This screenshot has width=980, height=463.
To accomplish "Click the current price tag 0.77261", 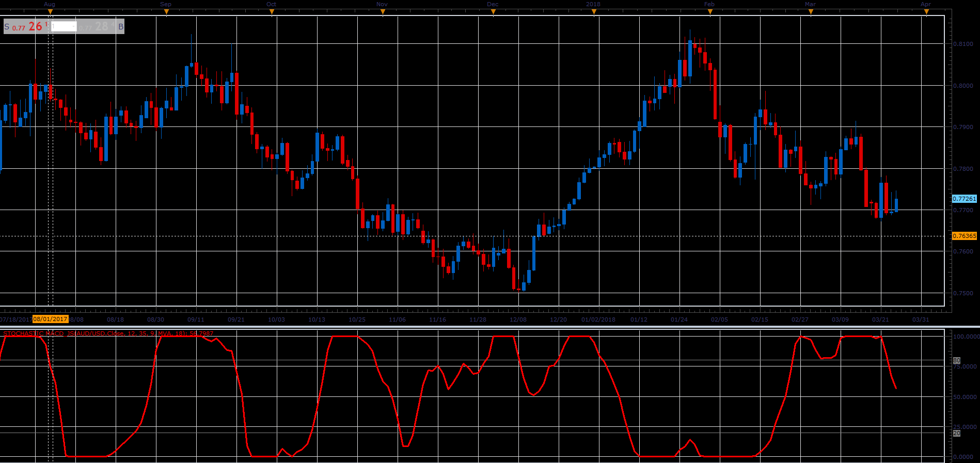I will (965, 199).
